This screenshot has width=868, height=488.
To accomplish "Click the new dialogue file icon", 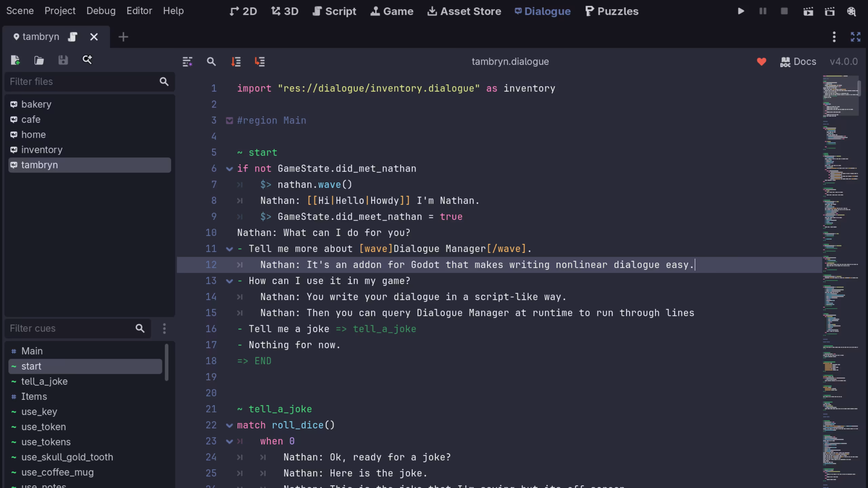I will pos(15,60).
